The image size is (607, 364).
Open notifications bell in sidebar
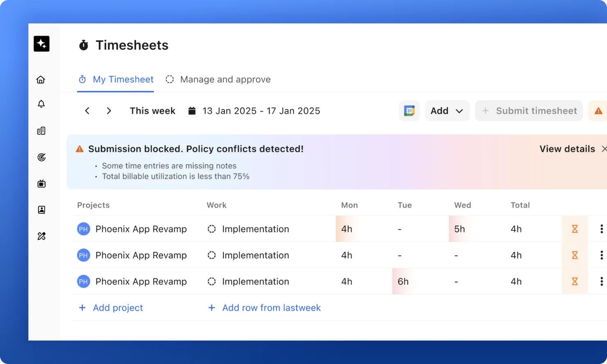41,104
